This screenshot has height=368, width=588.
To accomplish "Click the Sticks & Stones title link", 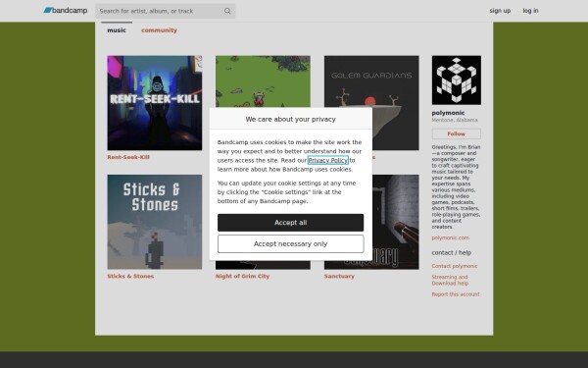I will click(x=130, y=276).
